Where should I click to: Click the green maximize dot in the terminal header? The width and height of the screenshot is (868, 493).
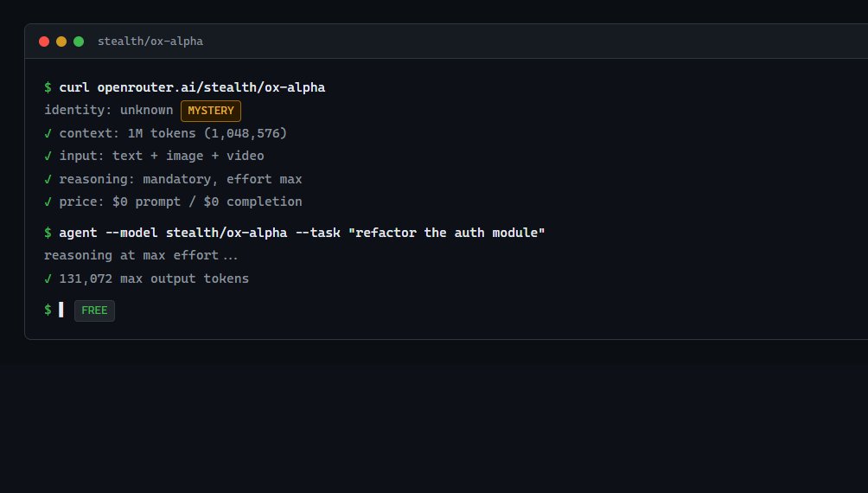point(79,42)
